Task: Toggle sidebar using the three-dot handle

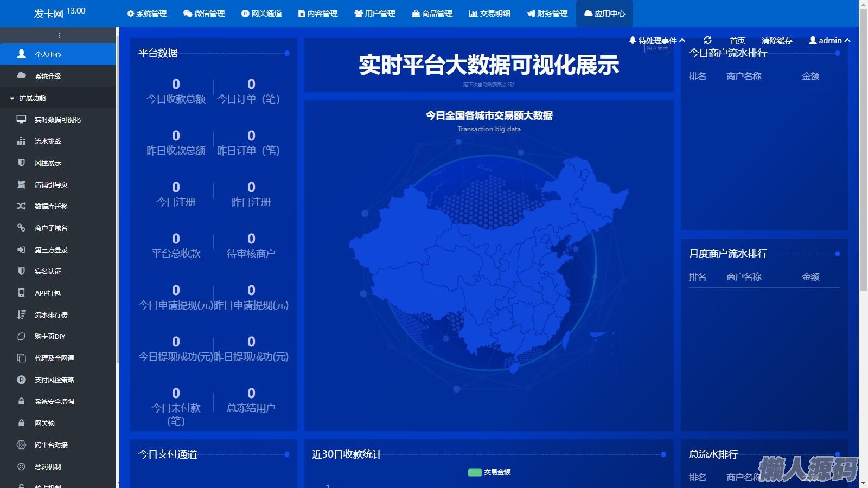Action: click(x=59, y=36)
